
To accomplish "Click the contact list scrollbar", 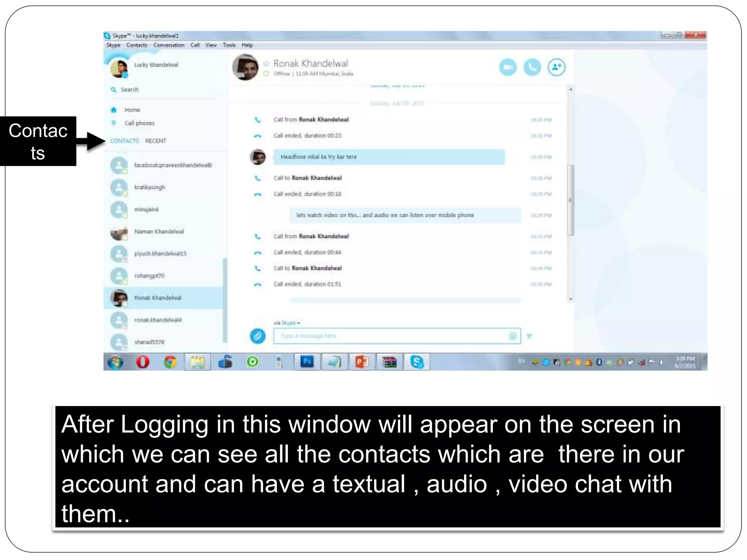I will pos(225,300).
